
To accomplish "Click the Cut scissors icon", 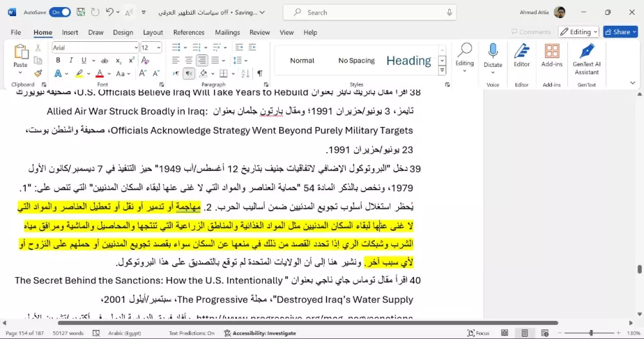I will click(x=38, y=48).
